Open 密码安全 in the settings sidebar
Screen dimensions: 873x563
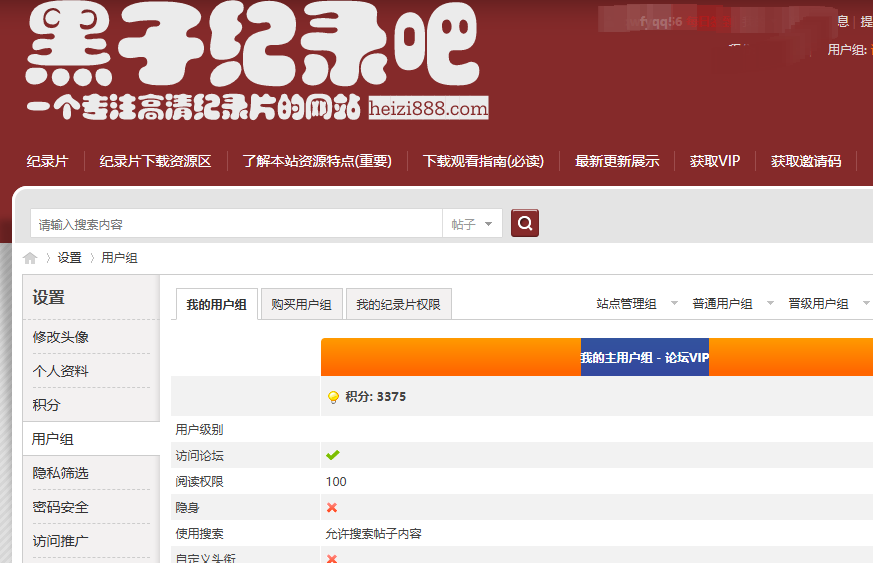tap(60, 507)
